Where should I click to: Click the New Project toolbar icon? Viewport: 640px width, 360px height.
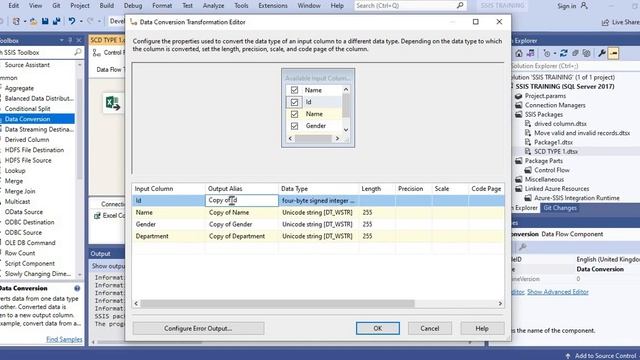(16, 21)
